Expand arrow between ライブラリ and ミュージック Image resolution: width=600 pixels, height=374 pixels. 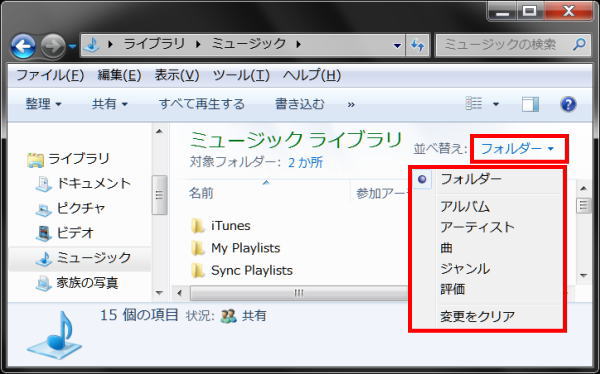click(x=198, y=45)
